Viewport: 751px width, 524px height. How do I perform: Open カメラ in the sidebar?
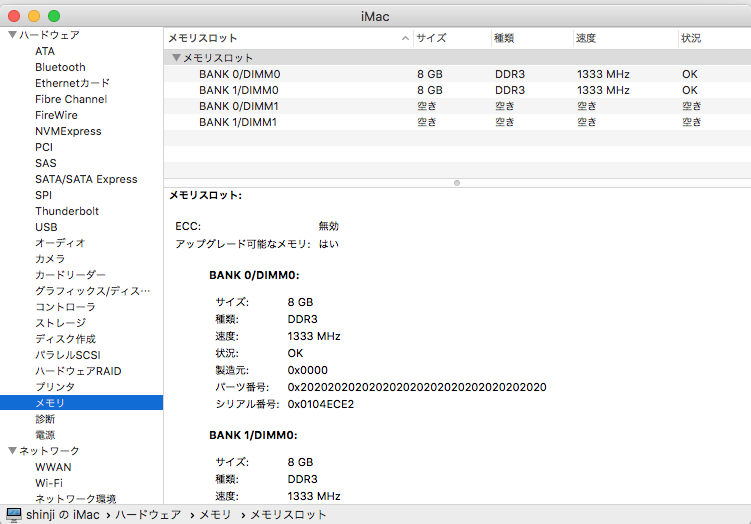(x=50, y=259)
